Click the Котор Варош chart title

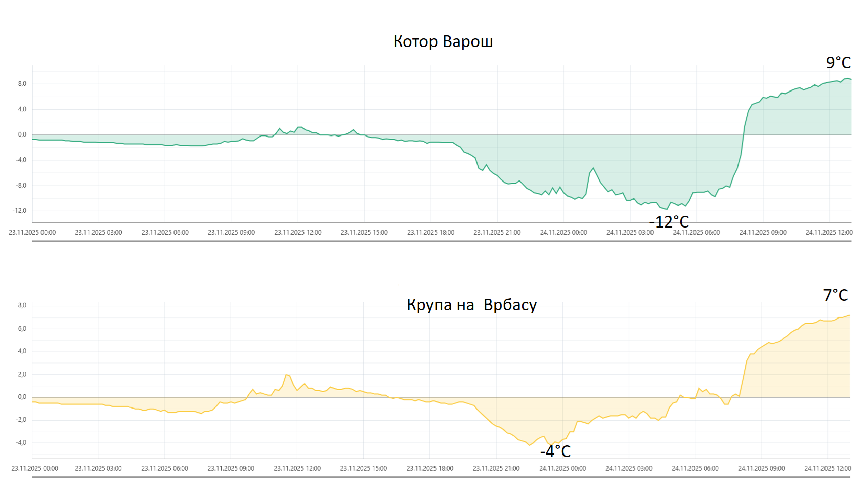(x=443, y=41)
